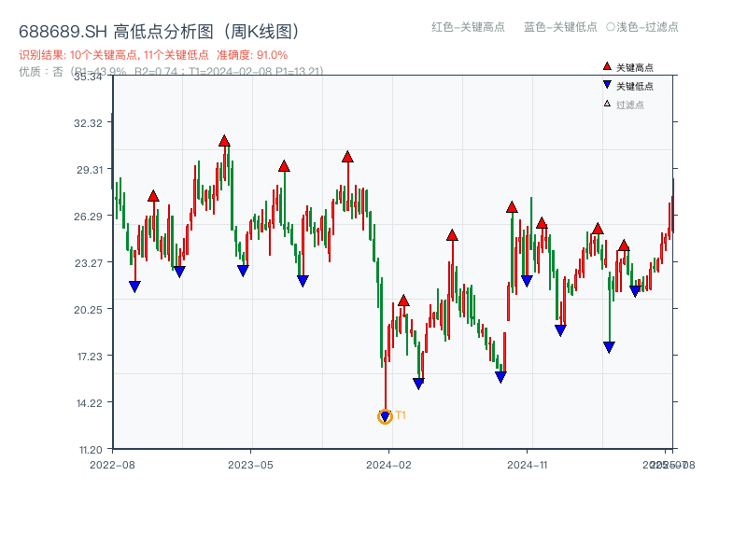Select red high marker around October 2022
The height and width of the screenshot is (560, 747).
click(x=153, y=196)
